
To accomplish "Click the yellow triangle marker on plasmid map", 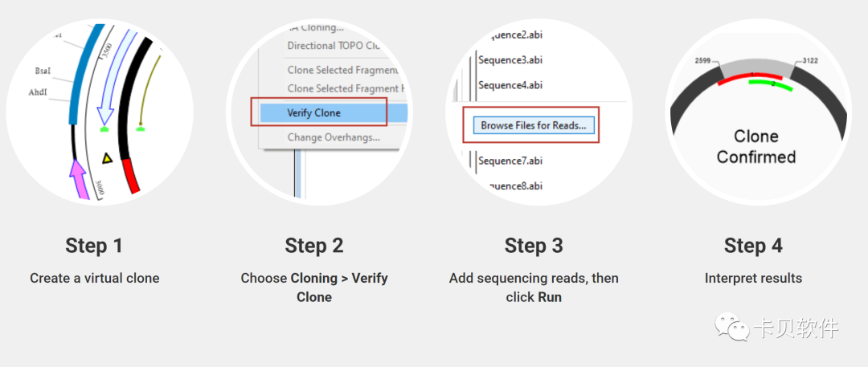I will [108, 160].
